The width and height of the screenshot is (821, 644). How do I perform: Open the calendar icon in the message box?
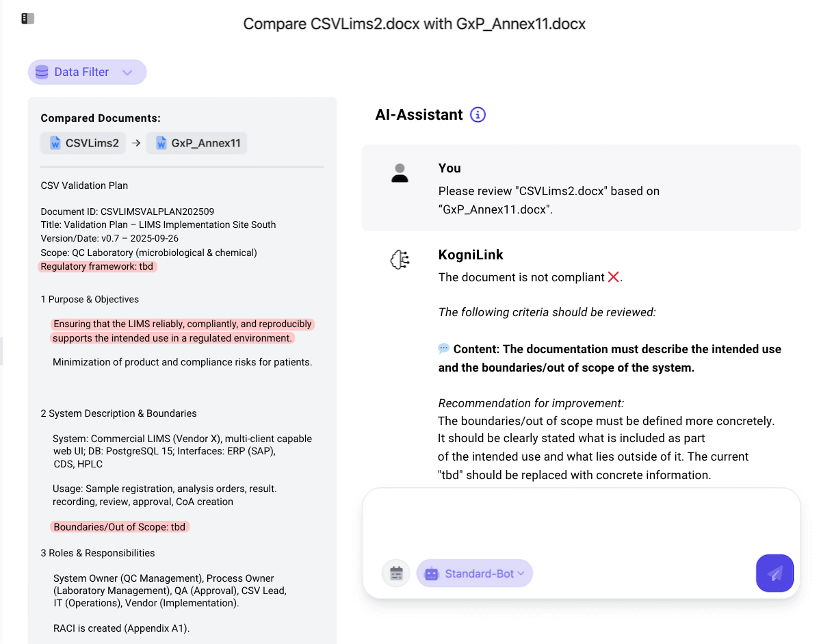coord(395,573)
